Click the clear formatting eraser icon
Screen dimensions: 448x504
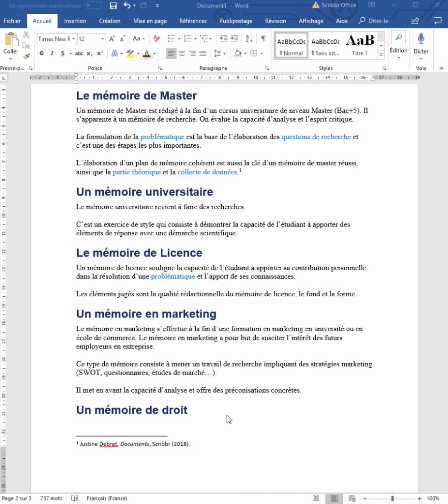click(157, 38)
